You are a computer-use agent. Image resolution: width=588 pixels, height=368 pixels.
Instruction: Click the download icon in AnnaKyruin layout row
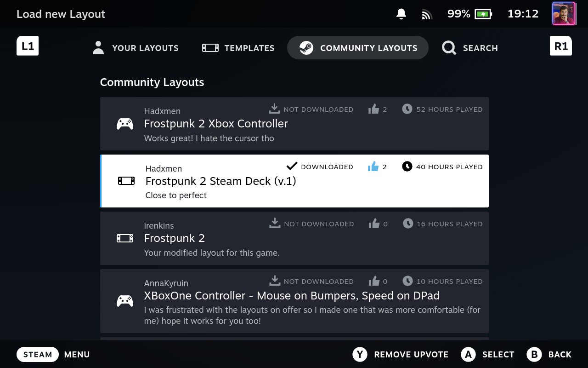275,281
